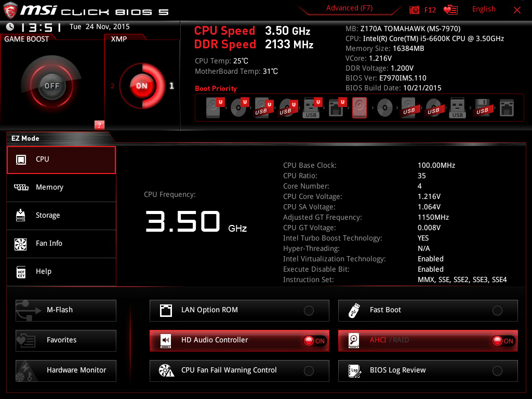Change language from English
The width and height of the screenshot is (532, 399).
tap(484, 9)
